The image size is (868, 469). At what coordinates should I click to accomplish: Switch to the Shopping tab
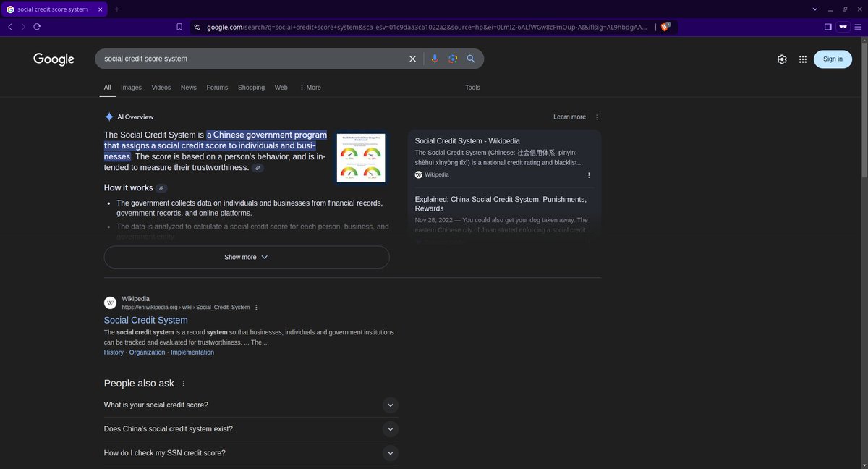click(x=252, y=88)
